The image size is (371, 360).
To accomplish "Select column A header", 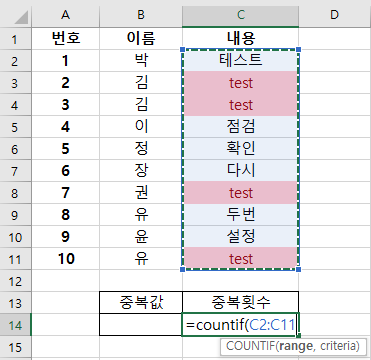I will 66,15.
